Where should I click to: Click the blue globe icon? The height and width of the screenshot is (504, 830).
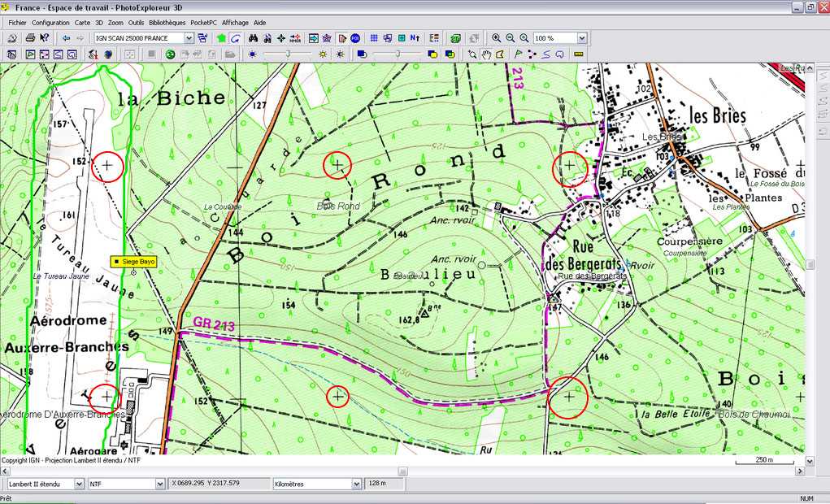108,54
